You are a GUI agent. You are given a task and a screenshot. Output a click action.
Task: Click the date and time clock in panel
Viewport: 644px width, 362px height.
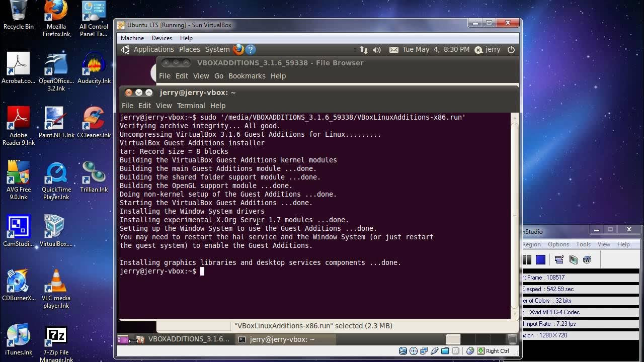pyautogui.click(x=436, y=49)
